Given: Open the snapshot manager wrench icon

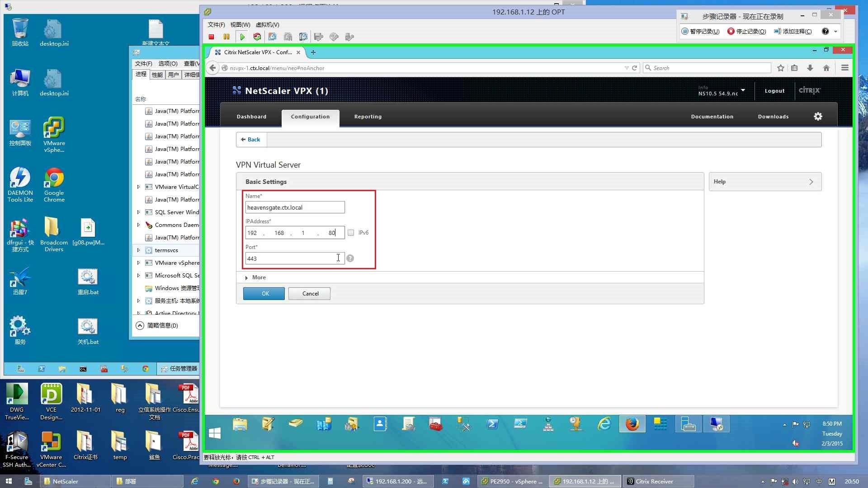Looking at the screenshot, I should [303, 37].
